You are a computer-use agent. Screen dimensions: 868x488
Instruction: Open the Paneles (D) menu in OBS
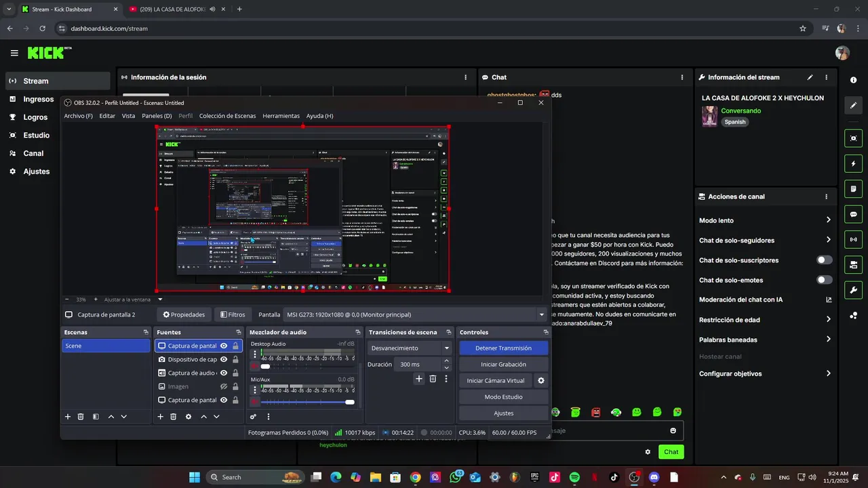[157, 116]
